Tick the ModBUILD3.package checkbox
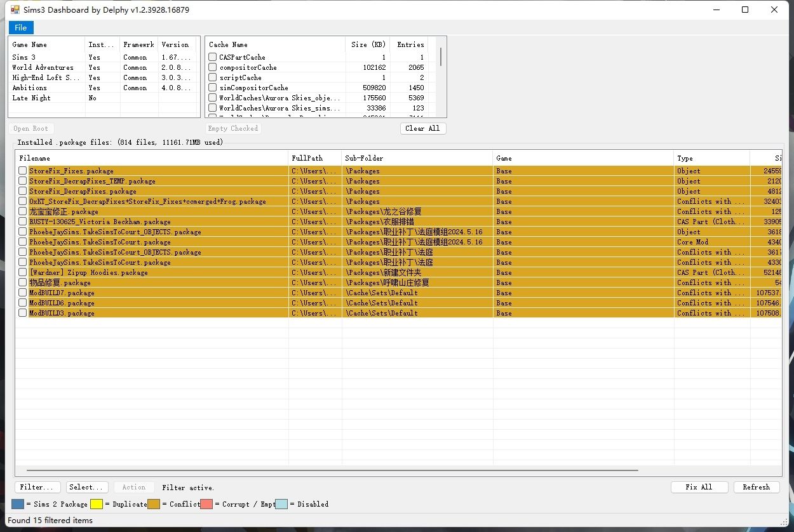 (23, 313)
